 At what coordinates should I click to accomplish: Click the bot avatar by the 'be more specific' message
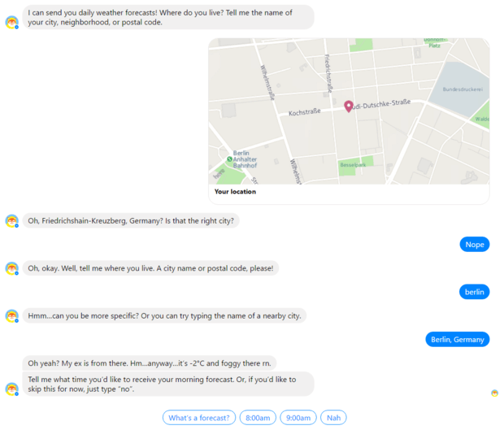(x=12, y=316)
